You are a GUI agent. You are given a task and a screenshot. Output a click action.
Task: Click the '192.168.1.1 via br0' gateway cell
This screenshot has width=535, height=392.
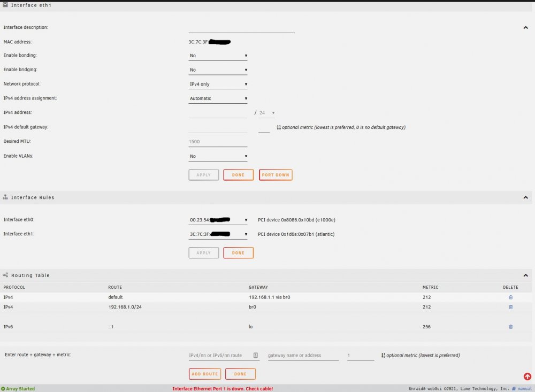click(x=269, y=297)
